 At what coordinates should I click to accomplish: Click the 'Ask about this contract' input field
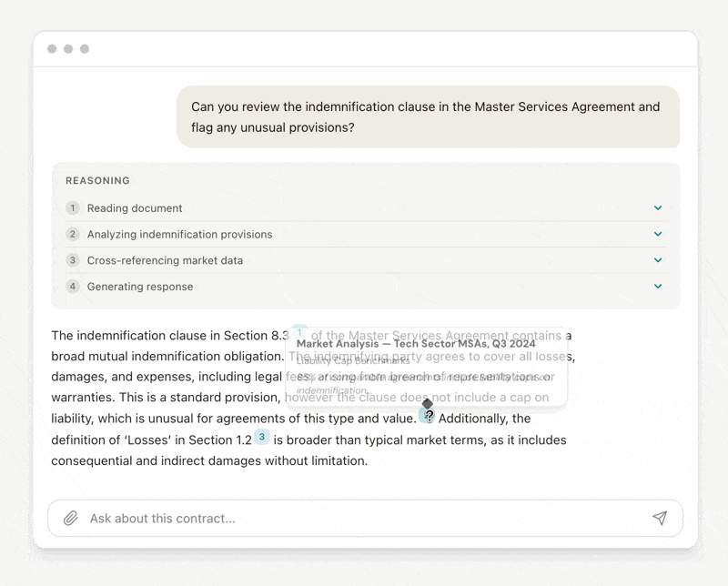pyautogui.click(x=273, y=518)
